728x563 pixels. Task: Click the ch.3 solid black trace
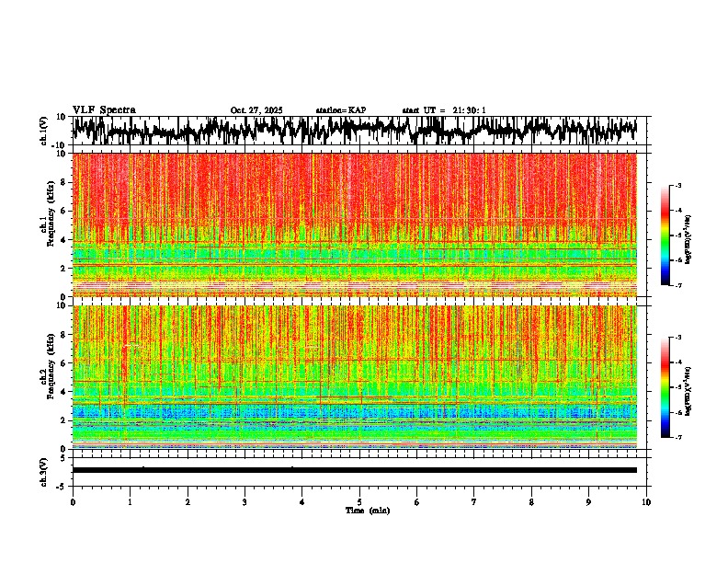coord(355,470)
